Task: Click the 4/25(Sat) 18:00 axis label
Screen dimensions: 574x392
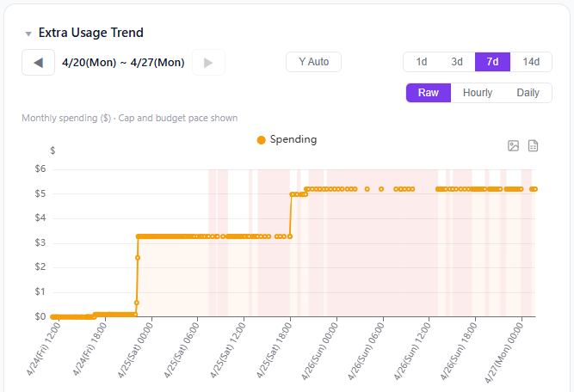Action: pyautogui.click(x=274, y=351)
